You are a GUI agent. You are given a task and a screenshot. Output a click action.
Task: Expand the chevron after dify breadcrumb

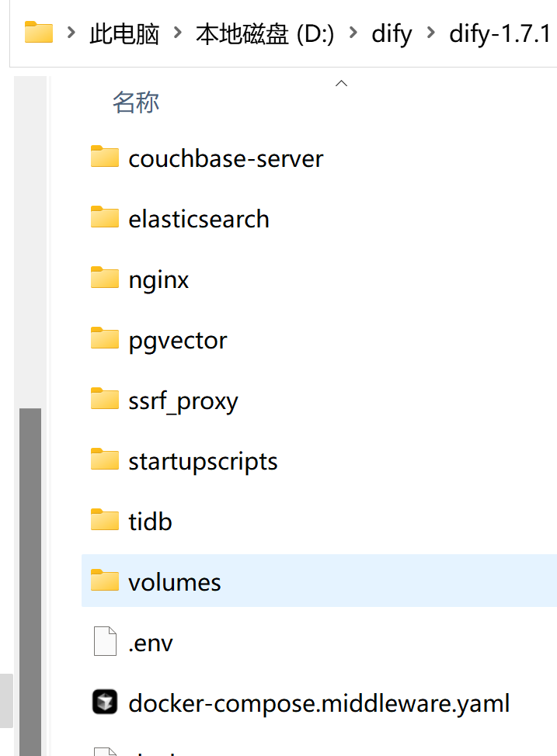tap(430, 33)
